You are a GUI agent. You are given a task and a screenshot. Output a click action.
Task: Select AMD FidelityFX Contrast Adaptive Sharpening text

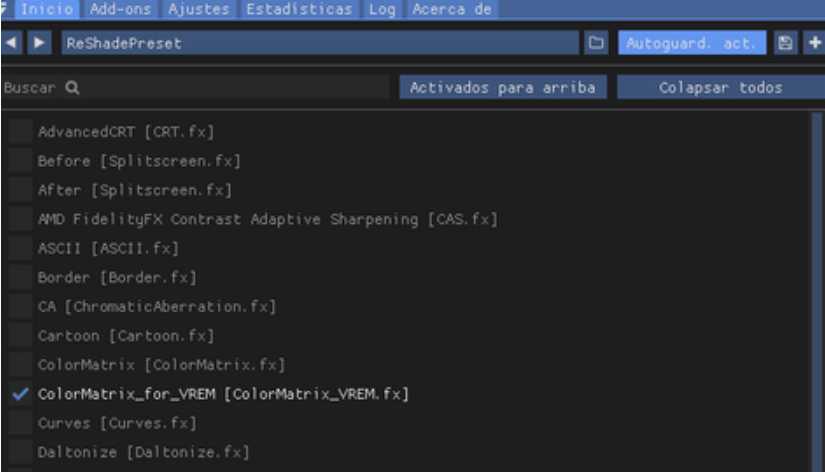pyautogui.click(x=268, y=219)
